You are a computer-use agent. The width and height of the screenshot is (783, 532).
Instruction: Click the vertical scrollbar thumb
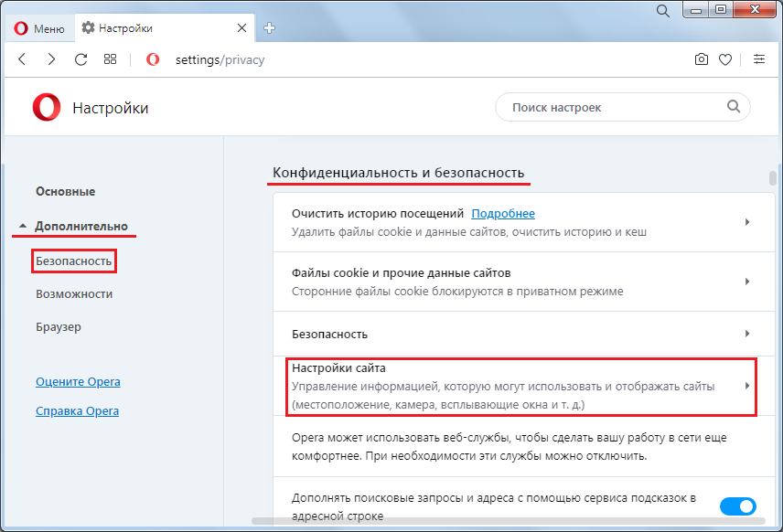(x=773, y=178)
